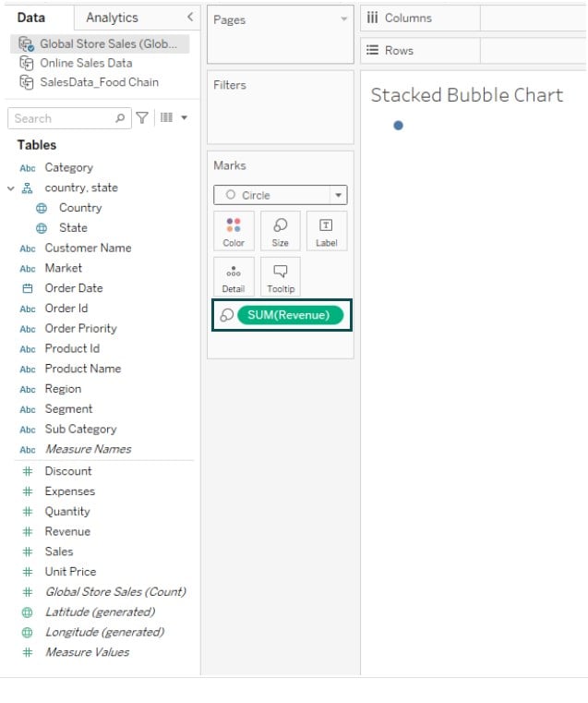This screenshot has height=703, width=588.
Task: Collapse the Data pane with arrow
Action: pyautogui.click(x=190, y=17)
